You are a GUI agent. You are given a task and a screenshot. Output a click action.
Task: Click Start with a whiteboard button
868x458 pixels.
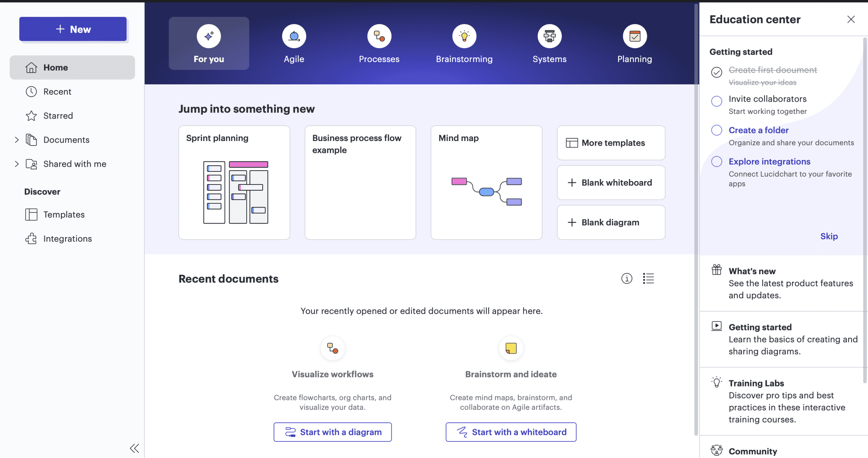(511, 432)
